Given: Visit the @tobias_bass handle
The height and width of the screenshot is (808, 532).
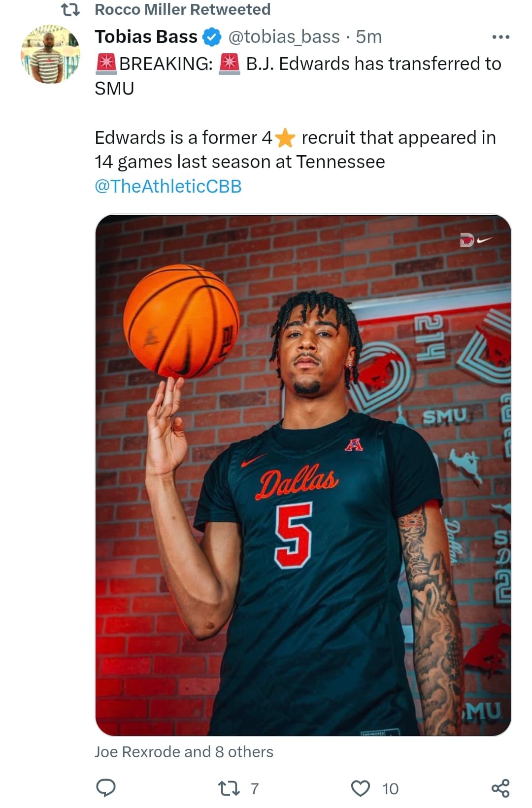Looking at the screenshot, I should coord(284,37).
